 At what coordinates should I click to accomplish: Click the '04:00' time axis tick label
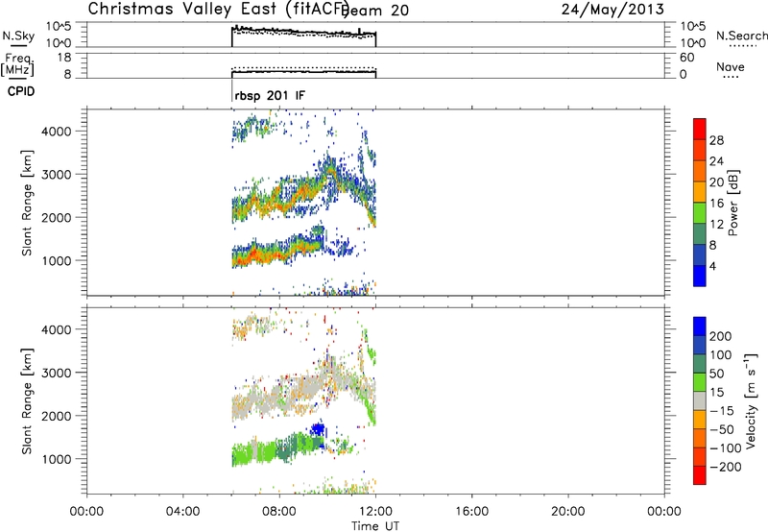coord(183,512)
